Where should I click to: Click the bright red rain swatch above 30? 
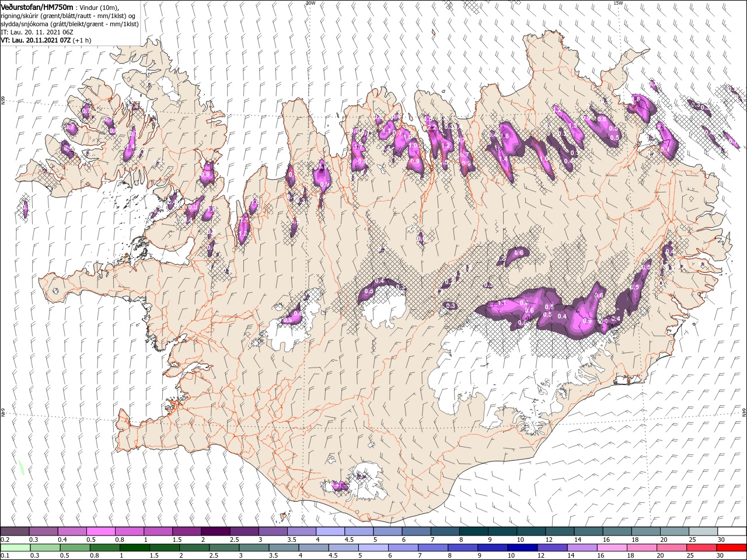[731, 548]
